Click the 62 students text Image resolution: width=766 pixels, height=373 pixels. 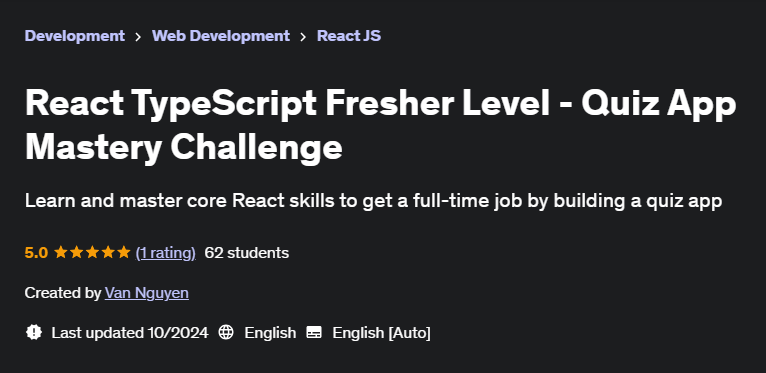[247, 252]
